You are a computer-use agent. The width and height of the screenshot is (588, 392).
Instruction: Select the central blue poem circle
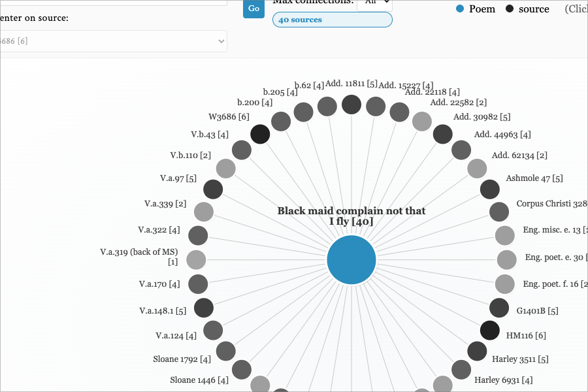click(x=351, y=259)
